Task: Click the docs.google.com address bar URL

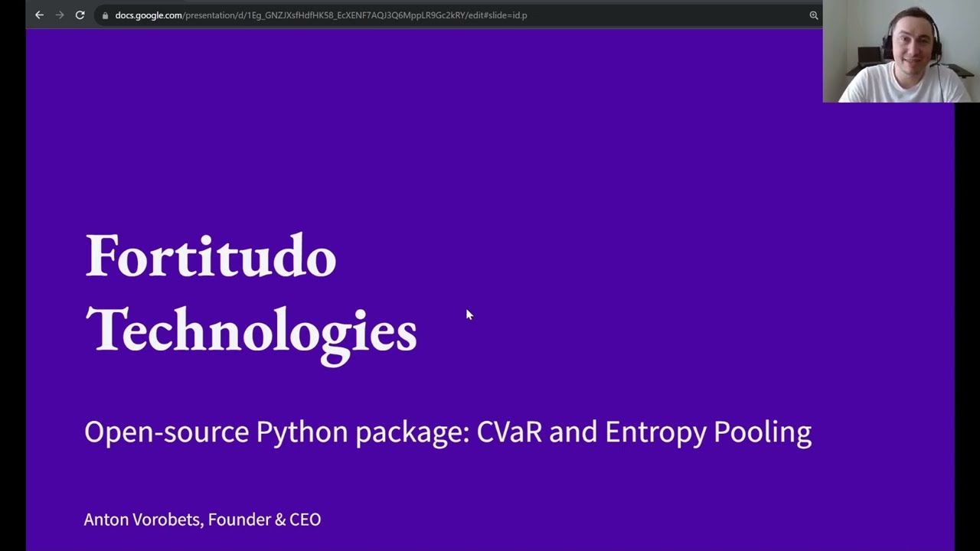Action: point(321,15)
